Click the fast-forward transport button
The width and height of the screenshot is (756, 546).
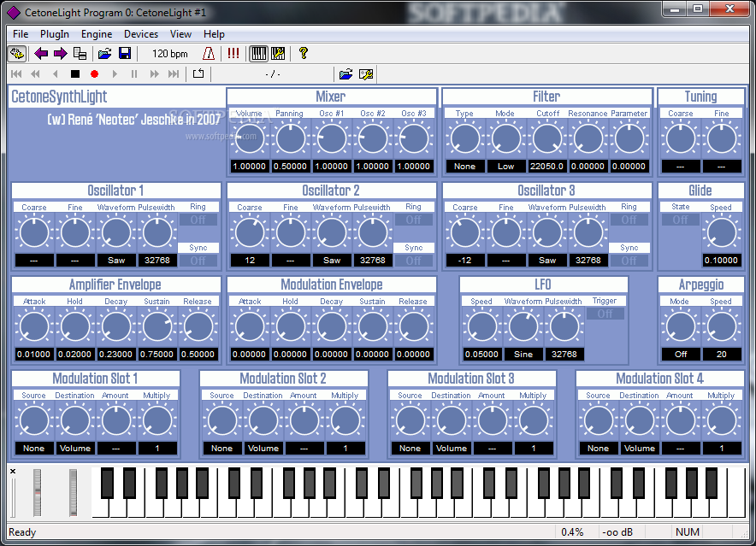[x=154, y=73]
